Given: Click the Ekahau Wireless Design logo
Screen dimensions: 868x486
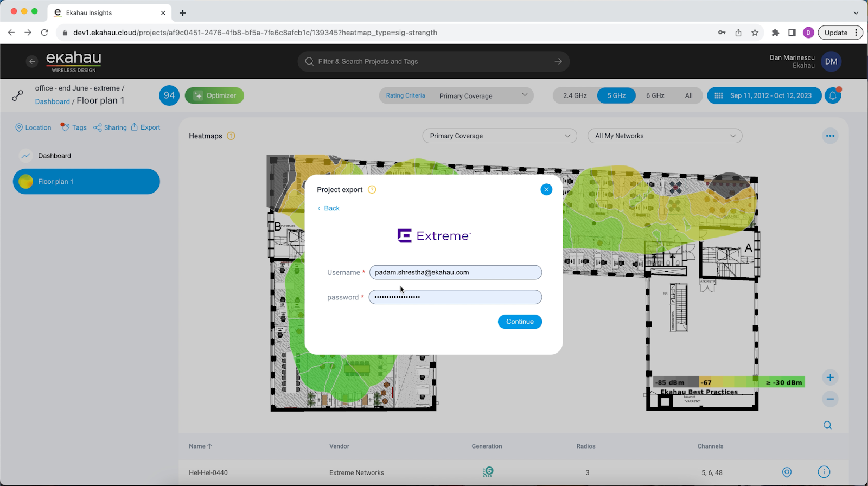Looking at the screenshot, I should coord(74,62).
